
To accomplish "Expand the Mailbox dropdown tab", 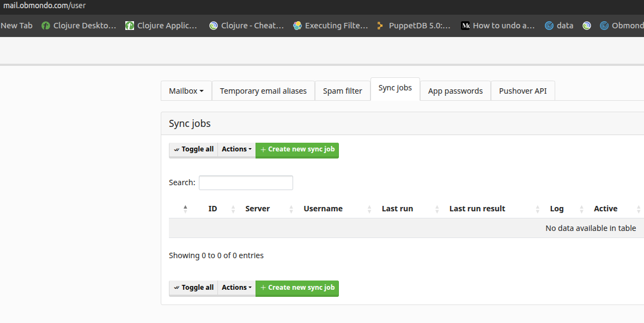I will [186, 91].
